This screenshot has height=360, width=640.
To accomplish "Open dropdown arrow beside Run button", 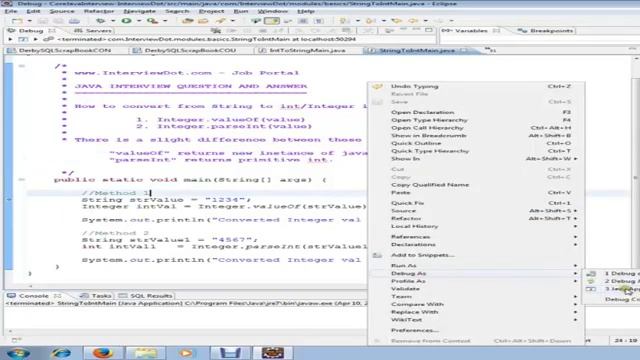I will point(139,21).
